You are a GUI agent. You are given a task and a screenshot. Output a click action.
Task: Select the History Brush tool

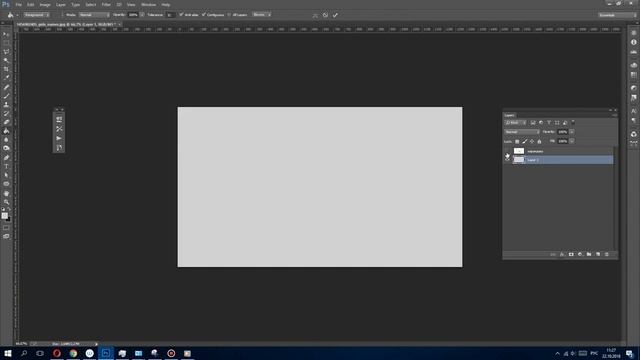pyautogui.click(x=6, y=113)
